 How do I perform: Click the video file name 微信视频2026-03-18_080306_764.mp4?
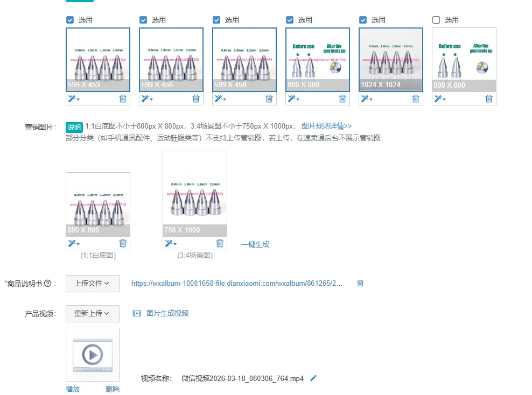coord(243,378)
